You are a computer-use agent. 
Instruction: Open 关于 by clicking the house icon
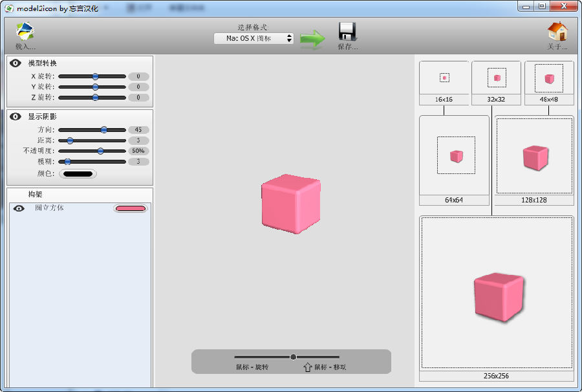pos(557,31)
